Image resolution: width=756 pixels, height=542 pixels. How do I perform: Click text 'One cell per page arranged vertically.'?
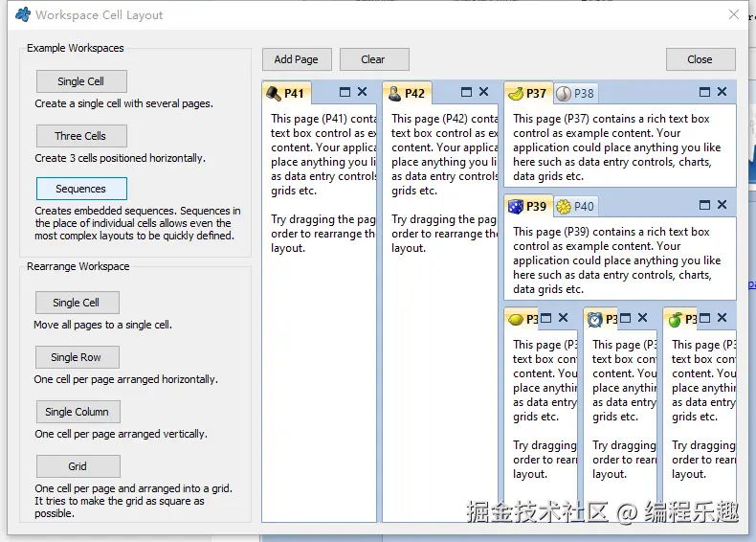pyautogui.click(x=121, y=434)
